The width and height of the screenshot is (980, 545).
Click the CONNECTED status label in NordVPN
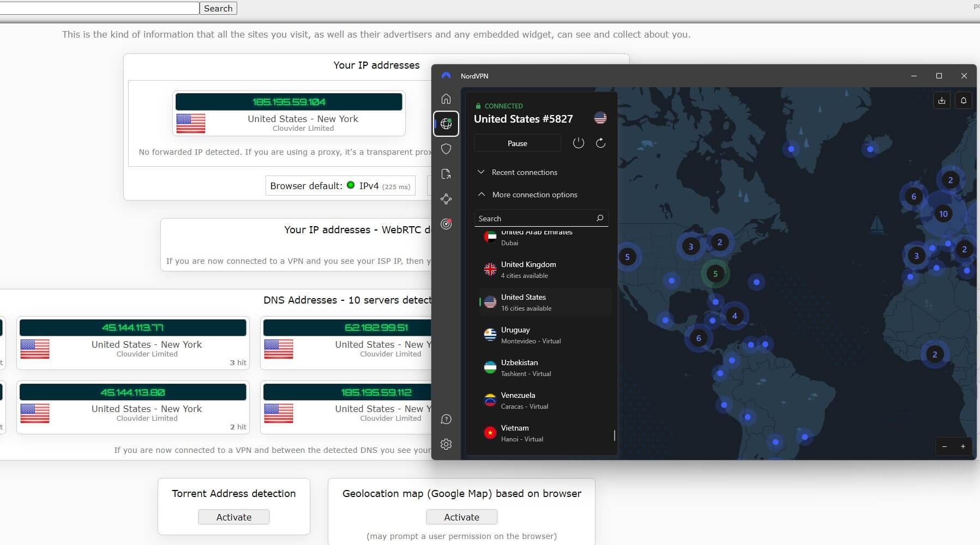[x=503, y=106]
